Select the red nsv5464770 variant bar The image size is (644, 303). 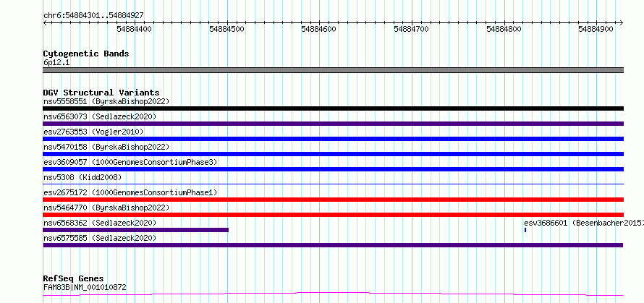point(333,215)
